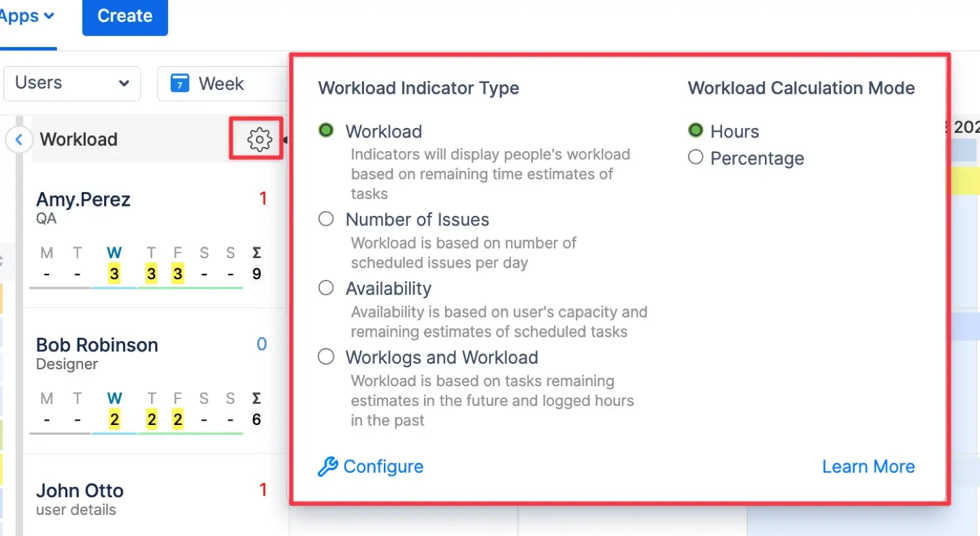Follow the Learn More link
The image size is (980, 536).
pyautogui.click(x=868, y=467)
